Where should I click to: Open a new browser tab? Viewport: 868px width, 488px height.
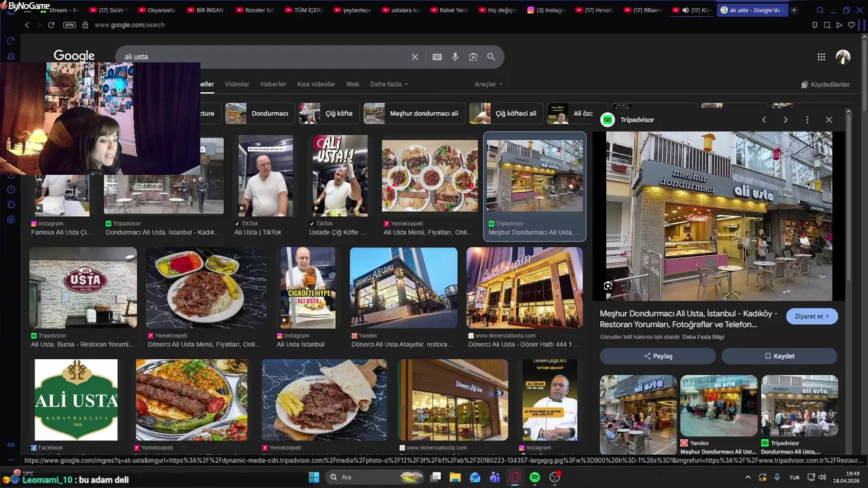(x=794, y=10)
